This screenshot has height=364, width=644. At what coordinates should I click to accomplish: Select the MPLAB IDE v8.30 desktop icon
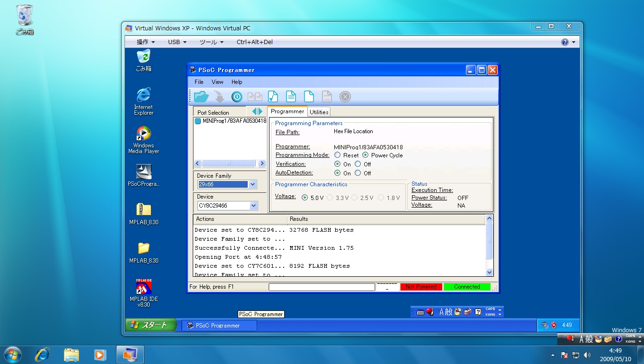tap(143, 293)
